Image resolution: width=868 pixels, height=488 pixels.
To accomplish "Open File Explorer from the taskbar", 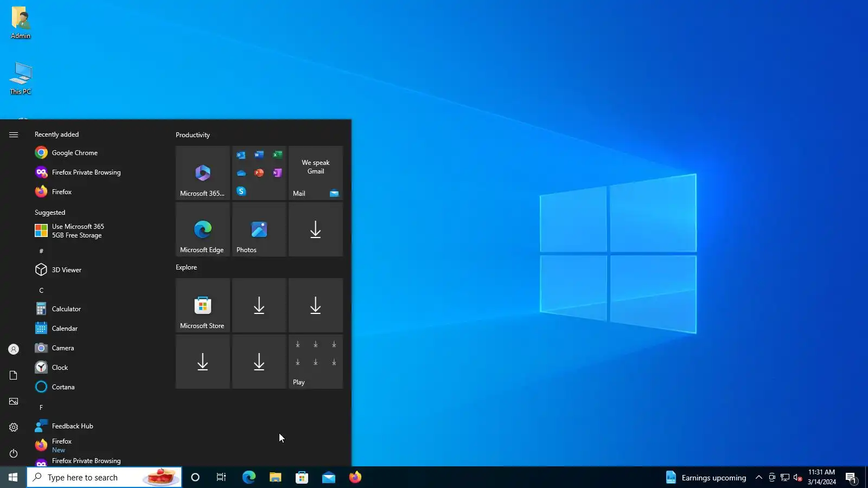I will pyautogui.click(x=275, y=477).
